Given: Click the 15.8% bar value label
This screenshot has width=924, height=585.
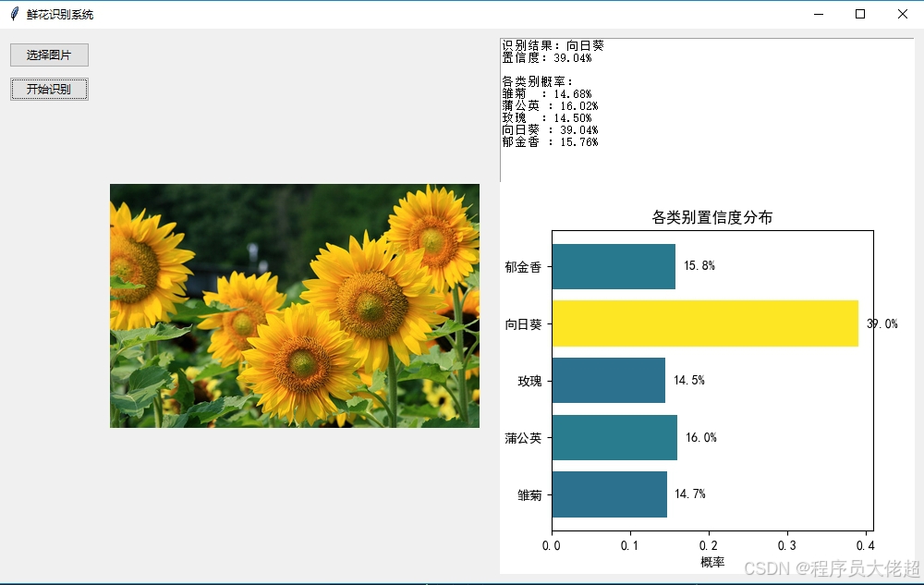Looking at the screenshot, I should pos(699,265).
